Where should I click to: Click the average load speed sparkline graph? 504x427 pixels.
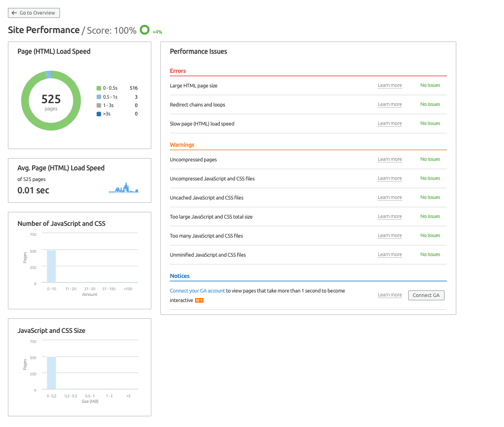click(x=123, y=189)
